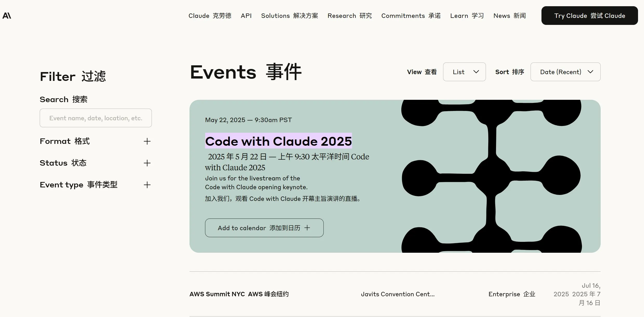Open the Claude navigation menu
This screenshot has height=317, width=644.
[x=210, y=16]
